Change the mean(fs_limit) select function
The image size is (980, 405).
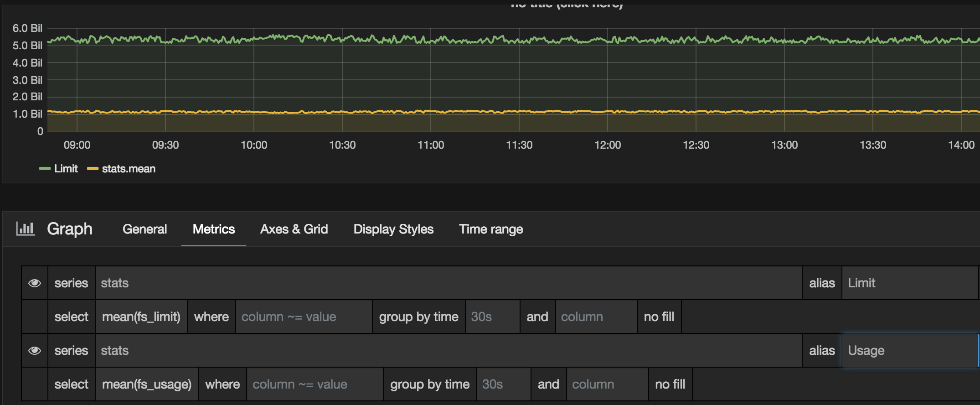click(141, 317)
